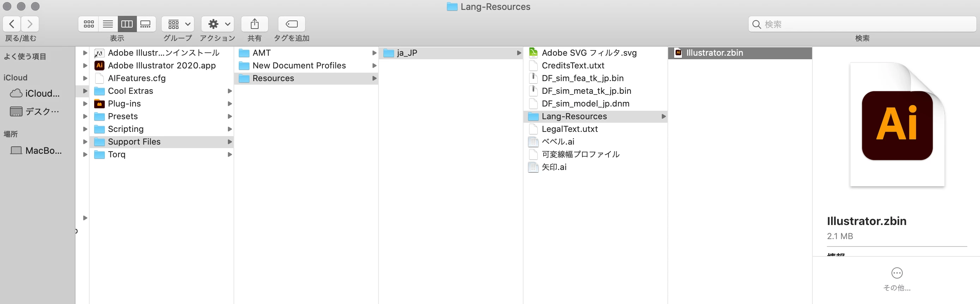Open New Document Profiles folder
This screenshot has height=304, width=980.
(306, 66)
